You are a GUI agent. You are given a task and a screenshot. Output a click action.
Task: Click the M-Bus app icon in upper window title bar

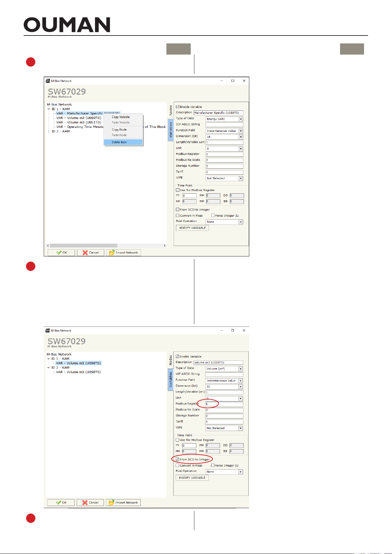48,81
